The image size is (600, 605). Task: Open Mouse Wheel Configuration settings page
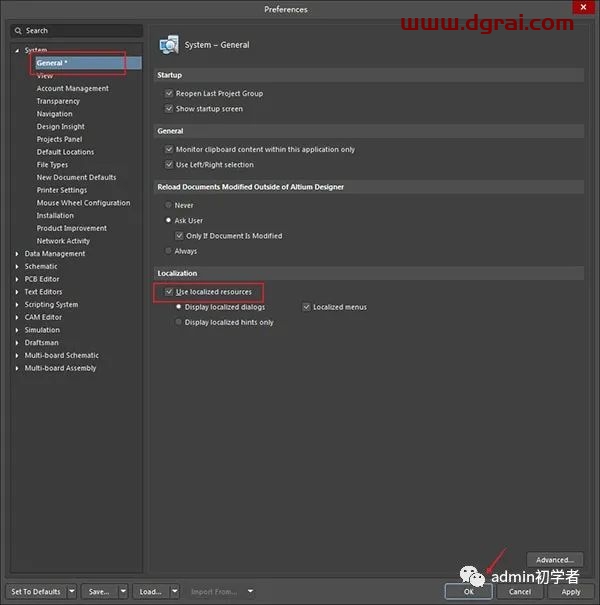click(83, 203)
